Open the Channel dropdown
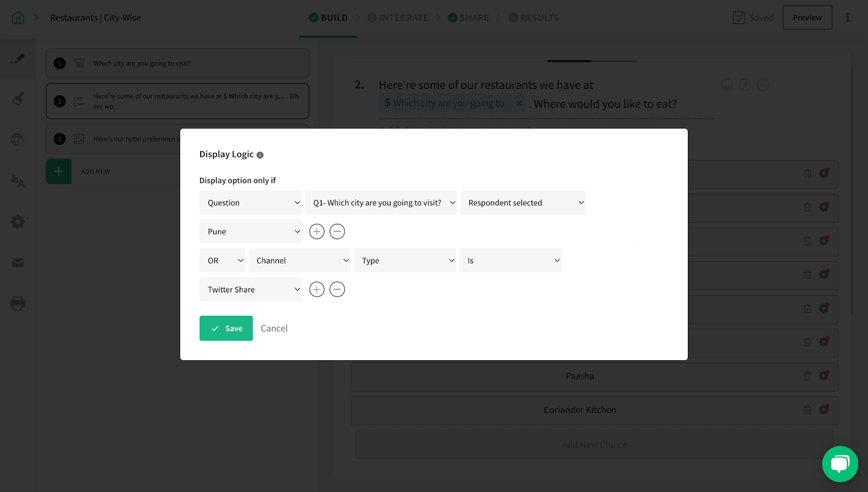 click(299, 260)
